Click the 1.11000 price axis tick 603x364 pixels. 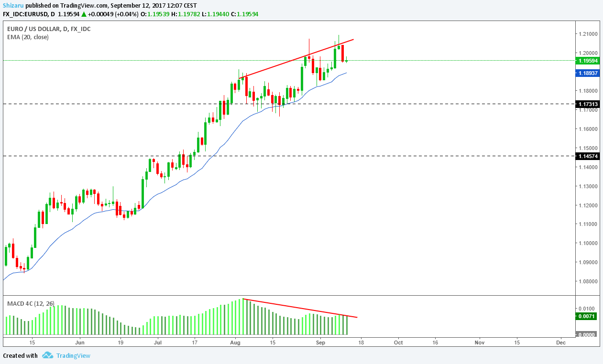[588, 224]
